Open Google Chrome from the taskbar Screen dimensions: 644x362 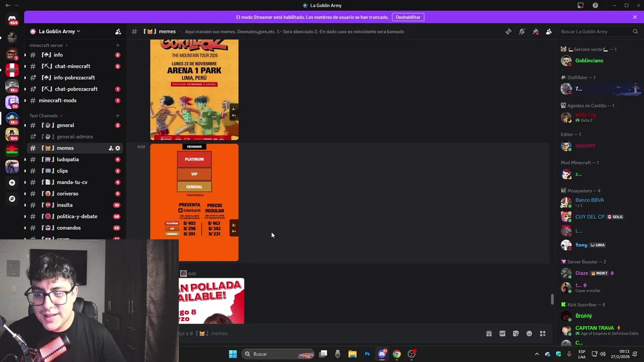(397, 354)
